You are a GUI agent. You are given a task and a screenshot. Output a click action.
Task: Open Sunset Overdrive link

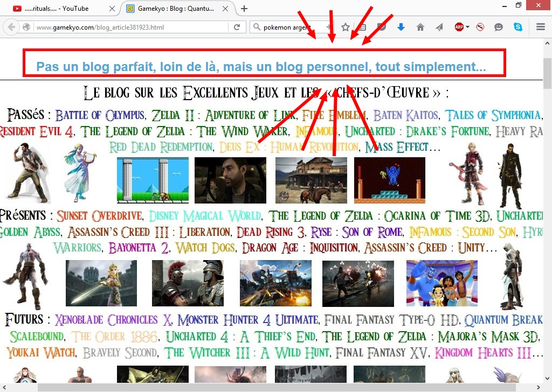(99, 215)
